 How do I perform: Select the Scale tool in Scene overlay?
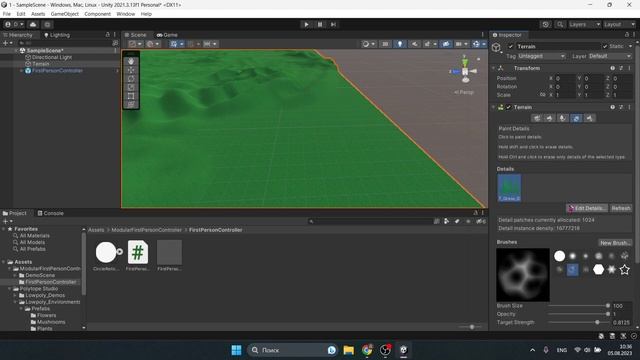pos(131,87)
